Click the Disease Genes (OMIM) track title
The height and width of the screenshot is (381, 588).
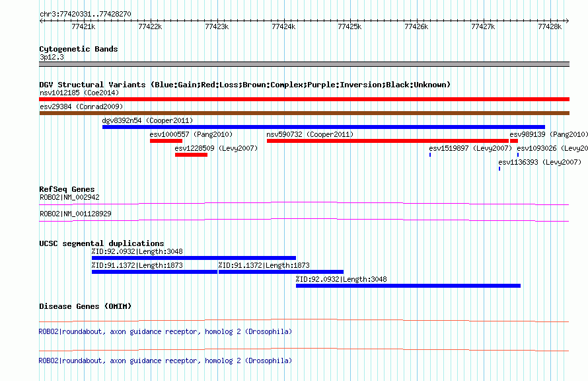[x=85, y=306]
